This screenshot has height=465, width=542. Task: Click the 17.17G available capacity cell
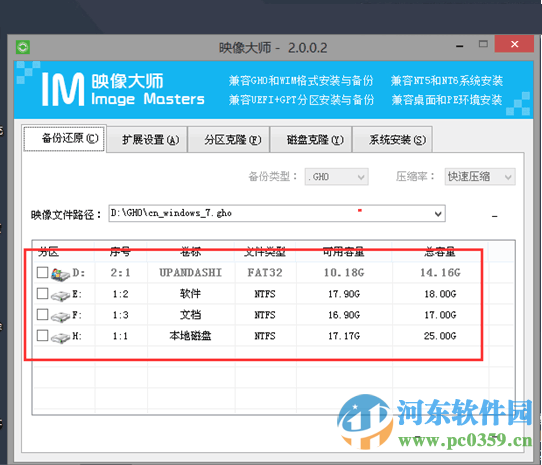tap(344, 336)
